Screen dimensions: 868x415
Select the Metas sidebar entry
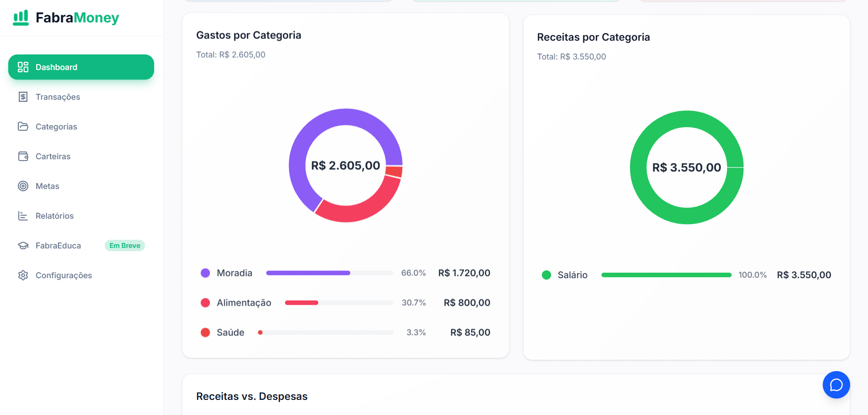tap(48, 186)
